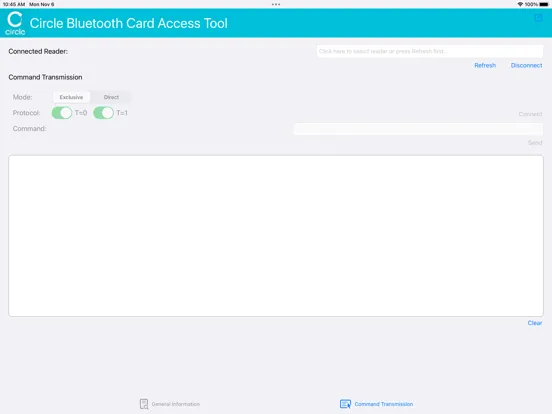552x414 pixels.
Task: Tap the battery indicator icon
Action: pos(544,4)
